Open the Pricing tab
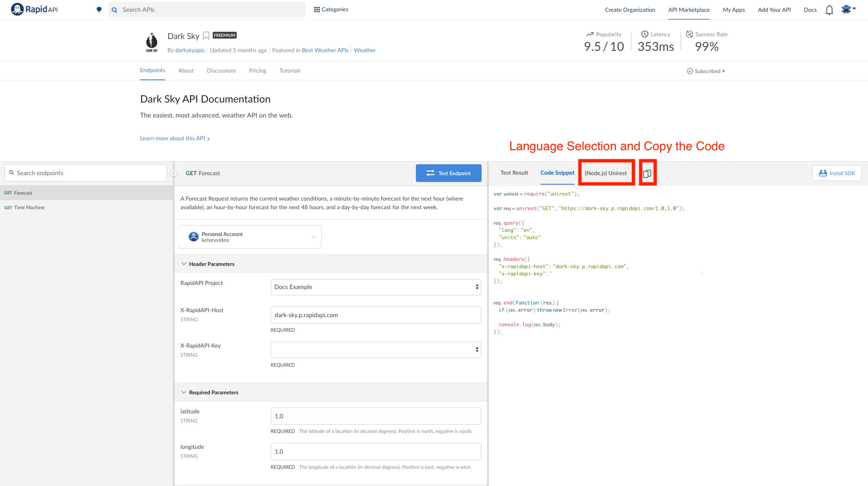Screen dimensions: 868x486 (258, 71)
